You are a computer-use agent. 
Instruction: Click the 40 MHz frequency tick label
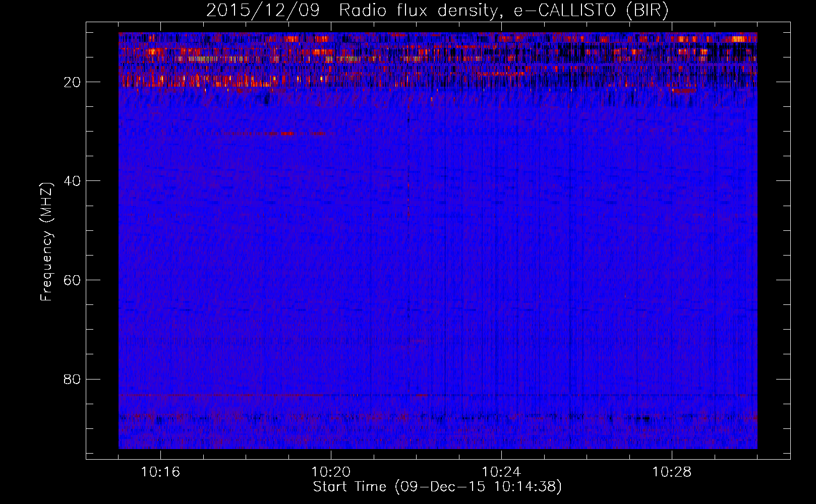pyautogui.click(x=73, y=181)
